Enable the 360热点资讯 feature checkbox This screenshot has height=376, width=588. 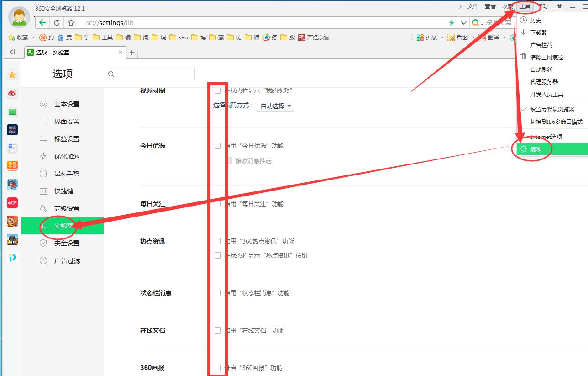218,241
